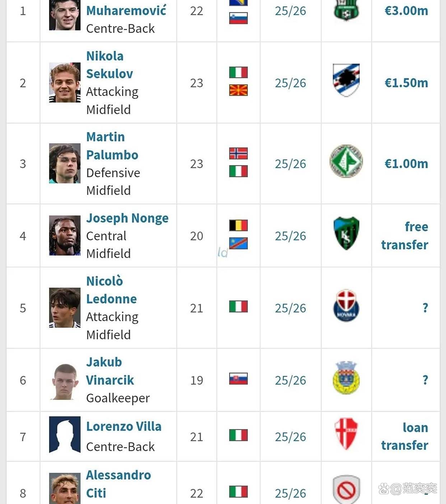
Task: Open the Padova red-white shield badge
Action: [x=346, y=434]
